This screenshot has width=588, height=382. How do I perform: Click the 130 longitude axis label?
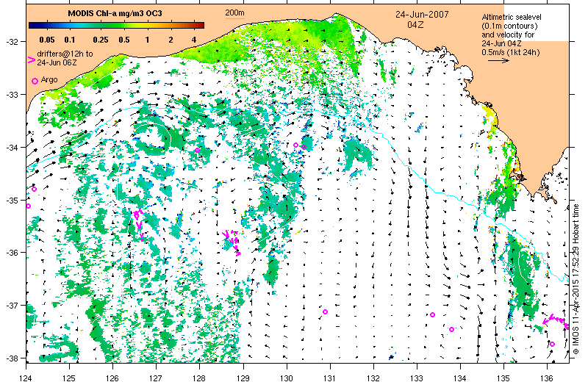(x=287, y=378)
